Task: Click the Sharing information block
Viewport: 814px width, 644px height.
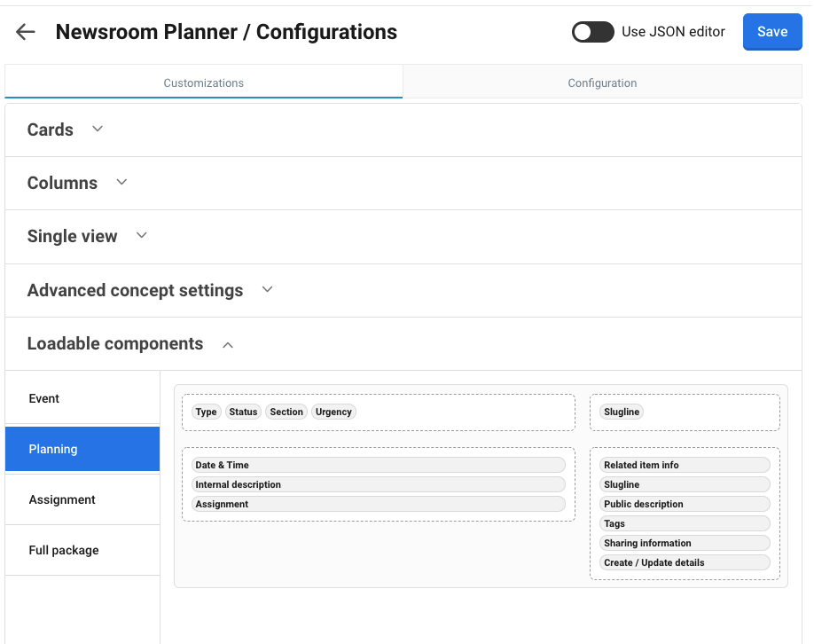Action: pos(684,543)
